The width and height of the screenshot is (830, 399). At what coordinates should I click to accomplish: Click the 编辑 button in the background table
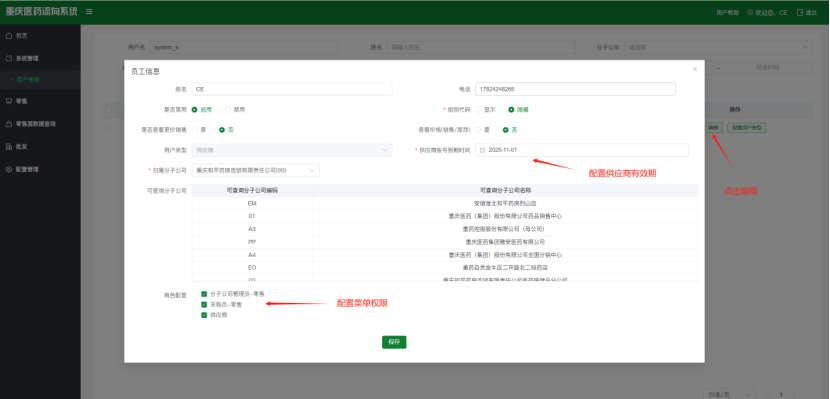[713, 128]
